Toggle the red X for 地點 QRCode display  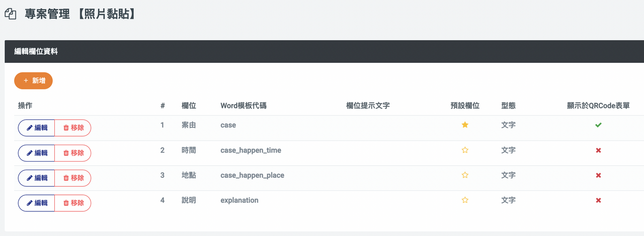pos(598,175)
